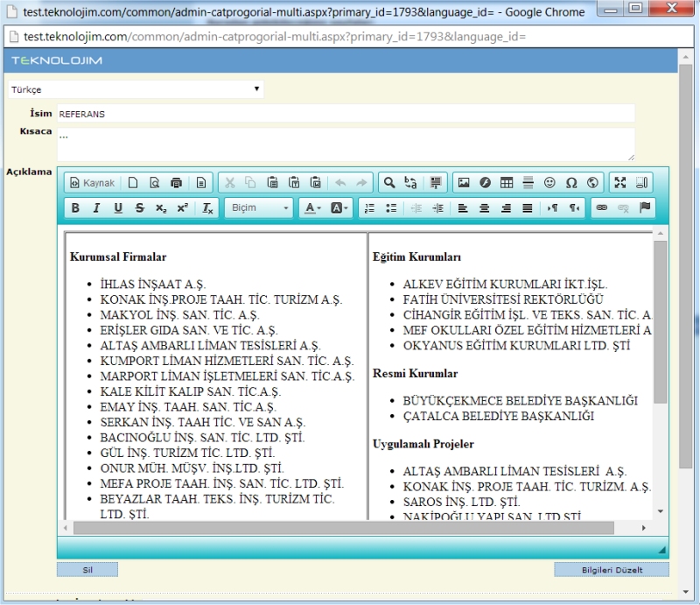Click the editor horizontal scrollbar
The width and height of the screenshot is (700, 605).
(x=344, y=528)
